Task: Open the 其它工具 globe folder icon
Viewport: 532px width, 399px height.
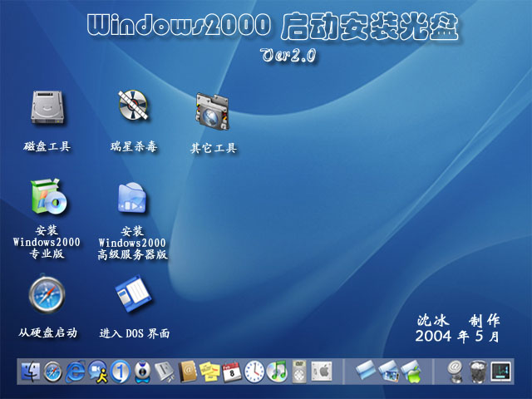Action: tap(213, 111)
